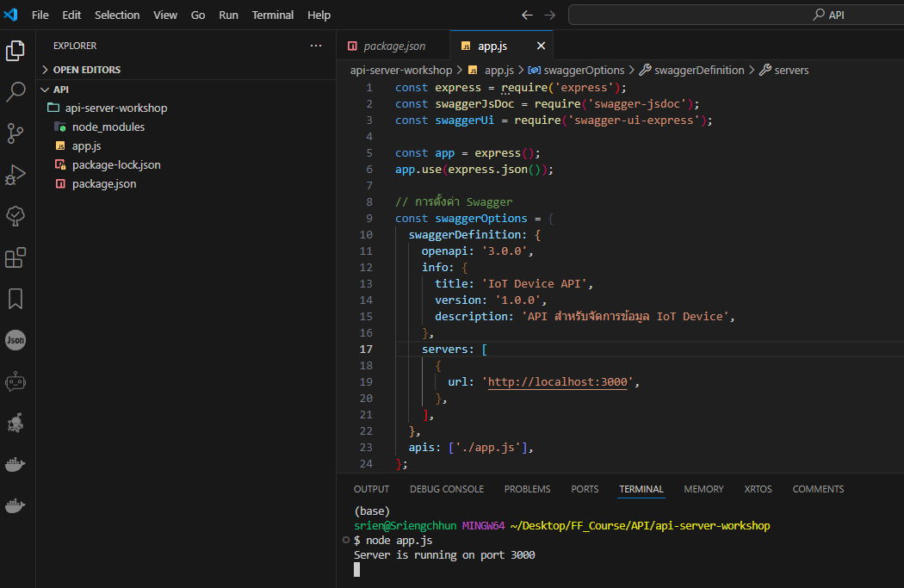Click the navigate back arrow

click(527, 15)
